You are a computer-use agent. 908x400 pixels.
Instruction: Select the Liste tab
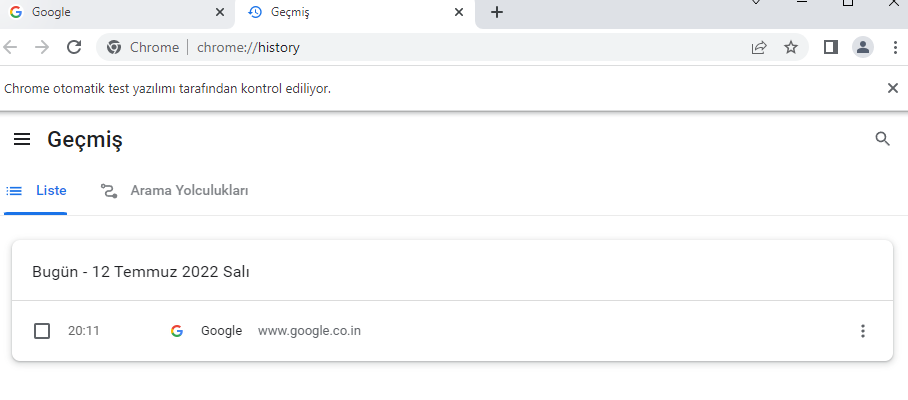(x=37, y=190)
